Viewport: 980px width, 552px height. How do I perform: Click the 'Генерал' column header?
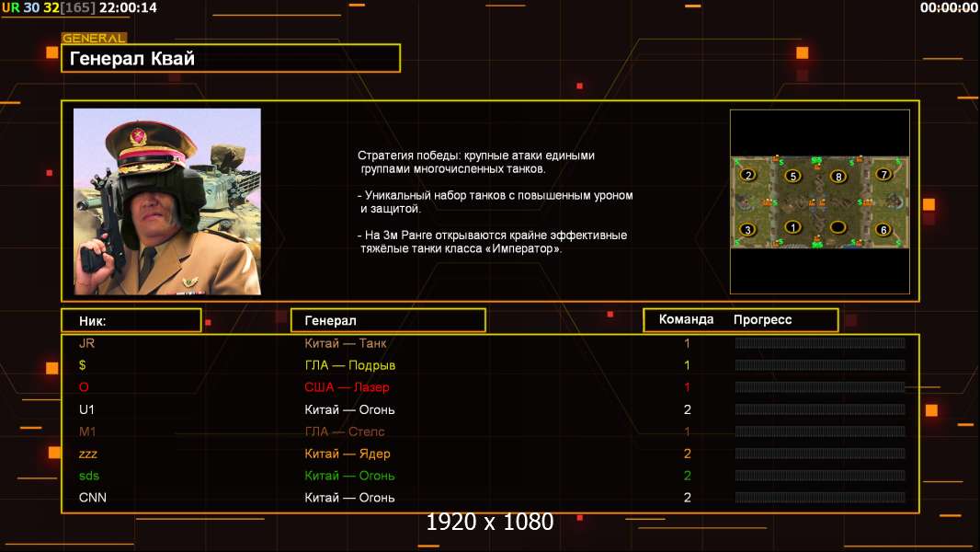pyautogui.click(x=388, y=321)
